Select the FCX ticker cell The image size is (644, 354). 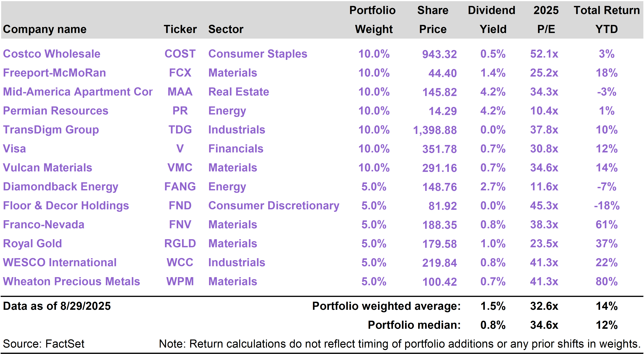[x=180, y=73]
